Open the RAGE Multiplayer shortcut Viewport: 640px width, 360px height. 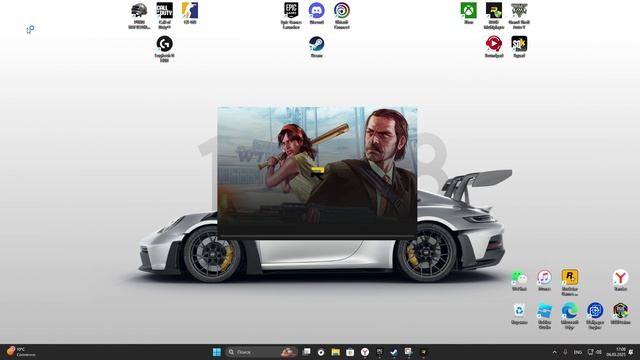[494, 16]
